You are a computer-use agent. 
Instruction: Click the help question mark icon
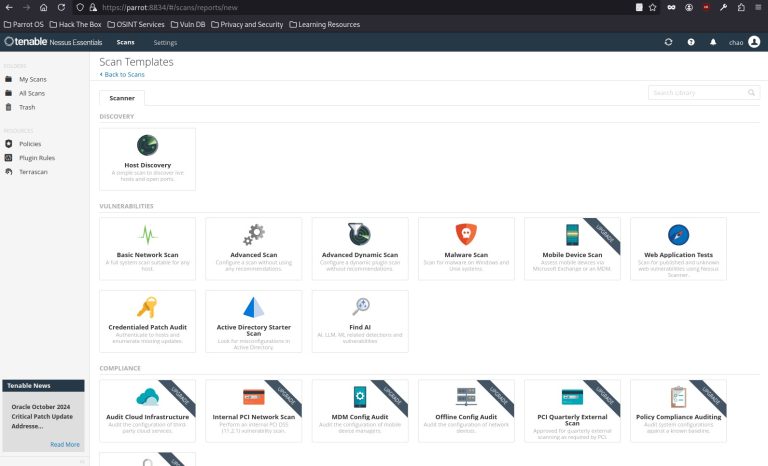690,42
